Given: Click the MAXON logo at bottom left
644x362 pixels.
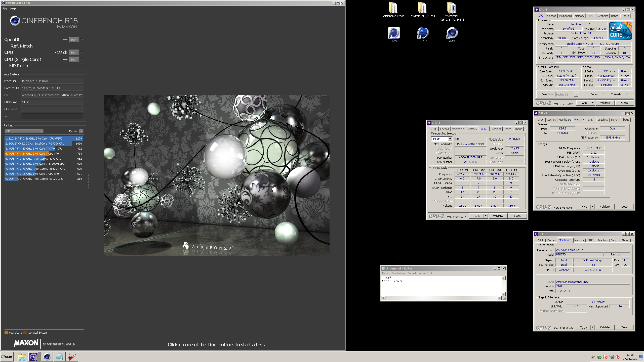Looking at the screenshot, I should click(26, 343).
